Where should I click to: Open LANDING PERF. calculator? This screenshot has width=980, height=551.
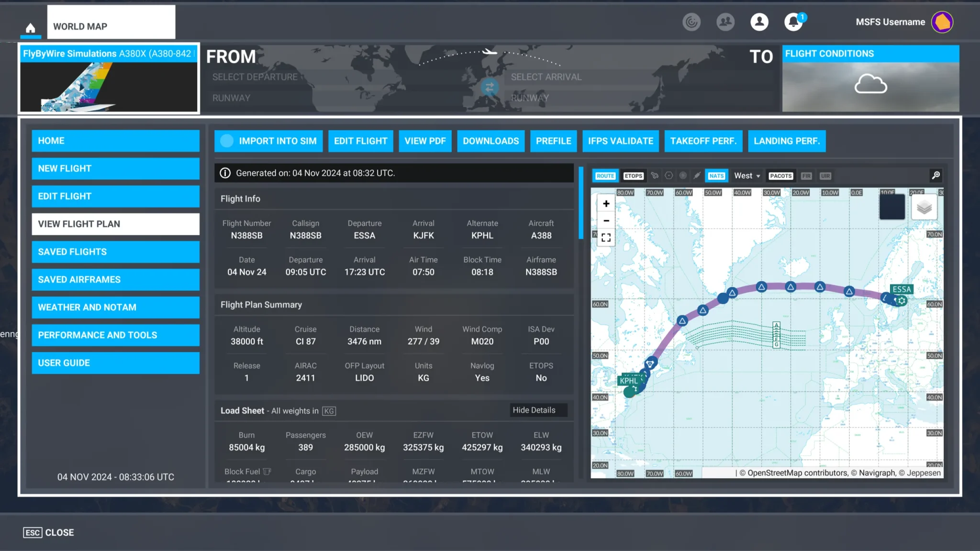(787, 141)
